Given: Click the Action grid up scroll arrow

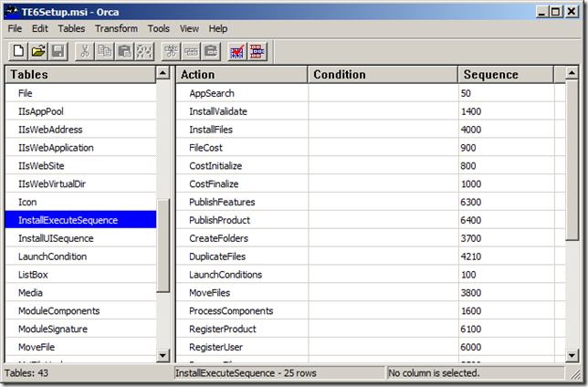Looking at the screenshot, I should [572, 73].
